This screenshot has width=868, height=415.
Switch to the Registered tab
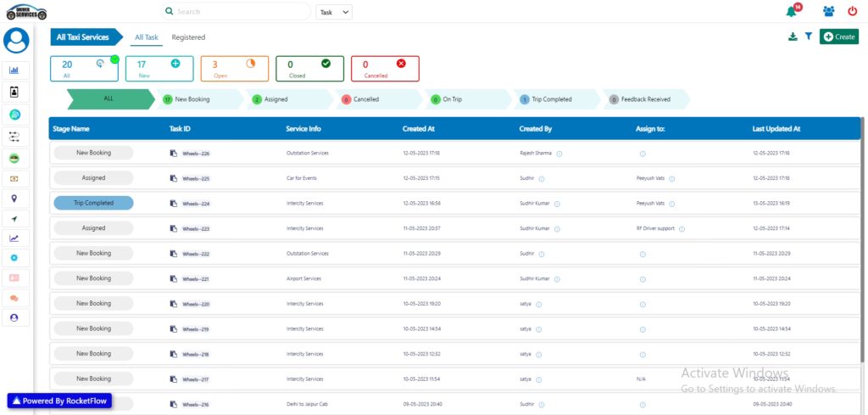pos(188,37)
